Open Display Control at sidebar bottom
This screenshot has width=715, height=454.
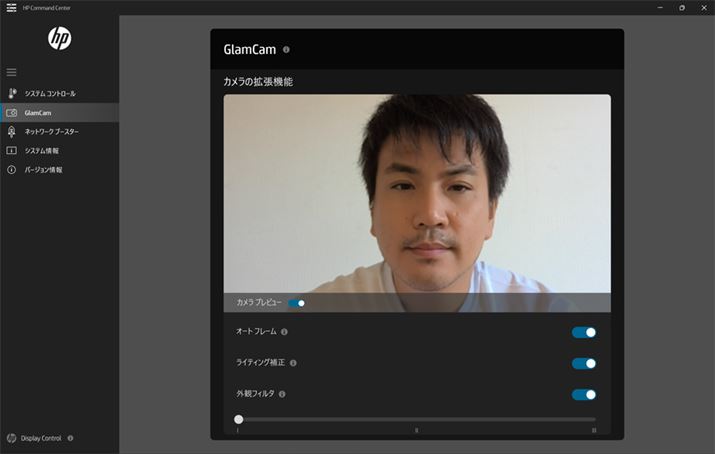40,438
